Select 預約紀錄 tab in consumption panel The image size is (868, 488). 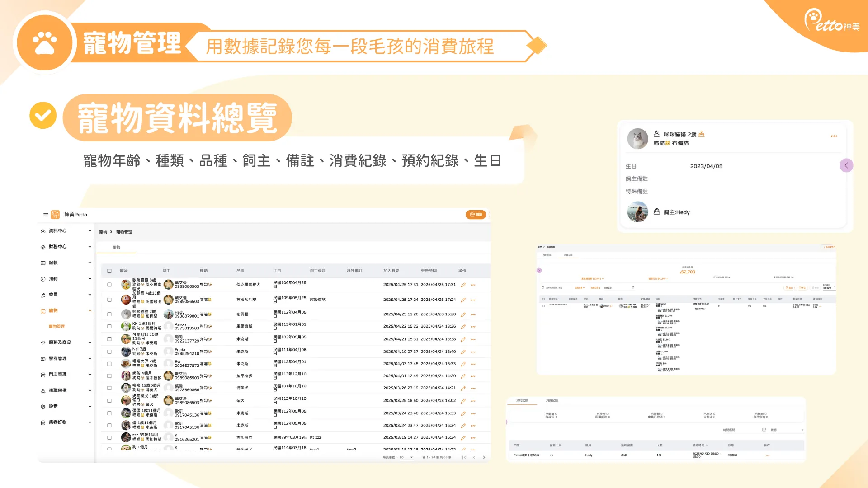547,255
